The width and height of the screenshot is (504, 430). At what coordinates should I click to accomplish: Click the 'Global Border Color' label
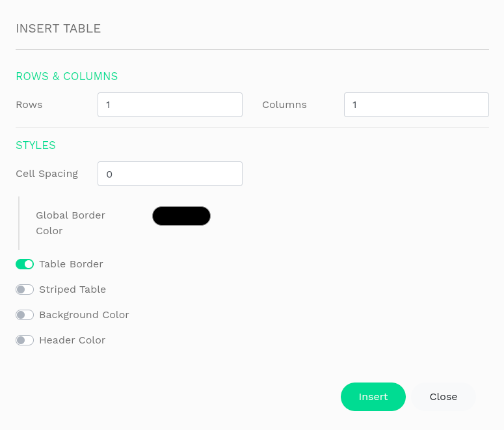click(x=70, y=222)
